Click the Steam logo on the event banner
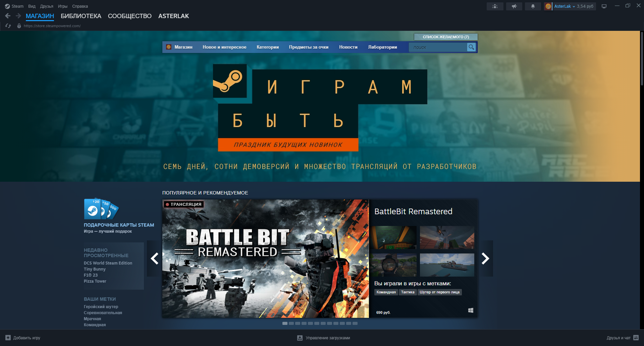 pyautogui.click(x=230, y=81)
